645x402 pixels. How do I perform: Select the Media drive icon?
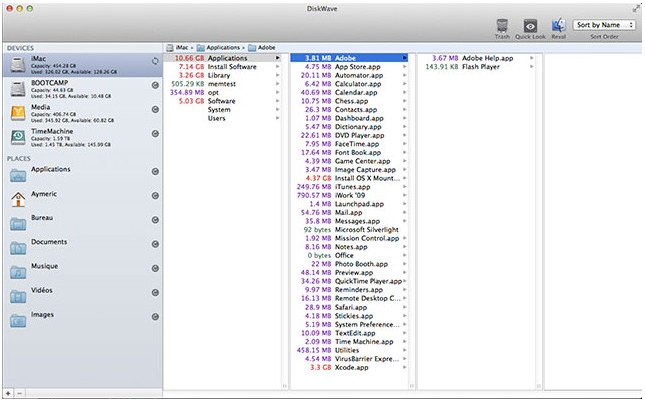(18, 113)
